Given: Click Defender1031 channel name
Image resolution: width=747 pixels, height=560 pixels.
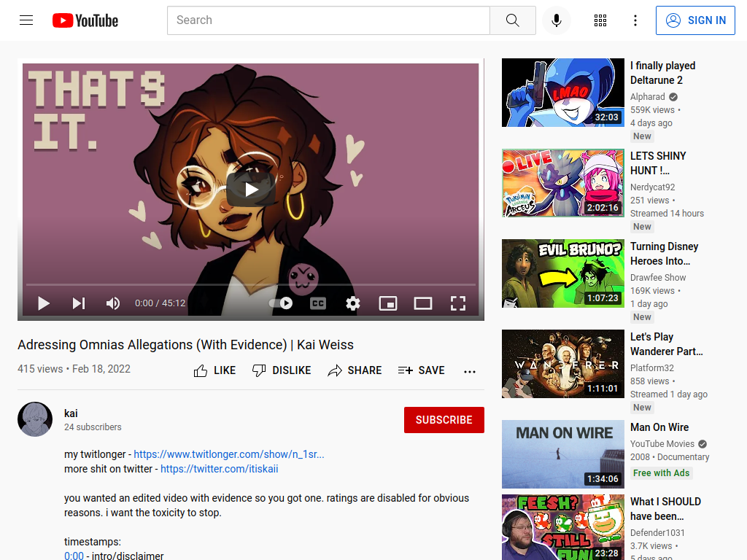Looking at the screenshot, I should (x=657, y=533).
